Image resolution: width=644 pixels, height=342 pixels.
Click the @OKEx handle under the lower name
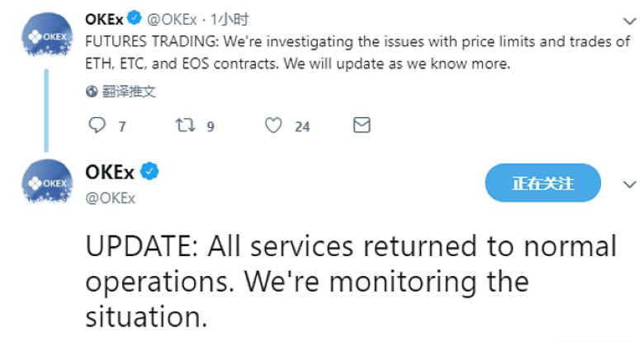point(110,197)
